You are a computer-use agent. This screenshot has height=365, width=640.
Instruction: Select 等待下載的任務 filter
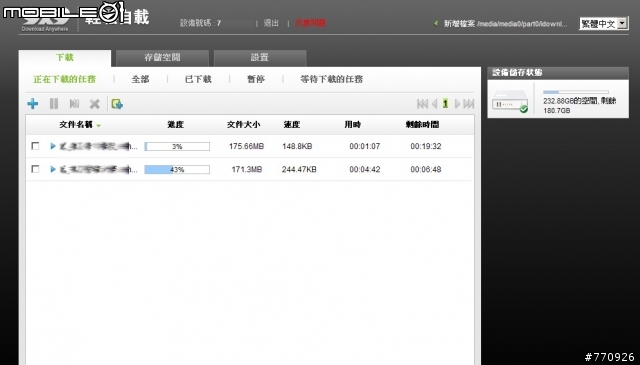[x=331, y=79]
